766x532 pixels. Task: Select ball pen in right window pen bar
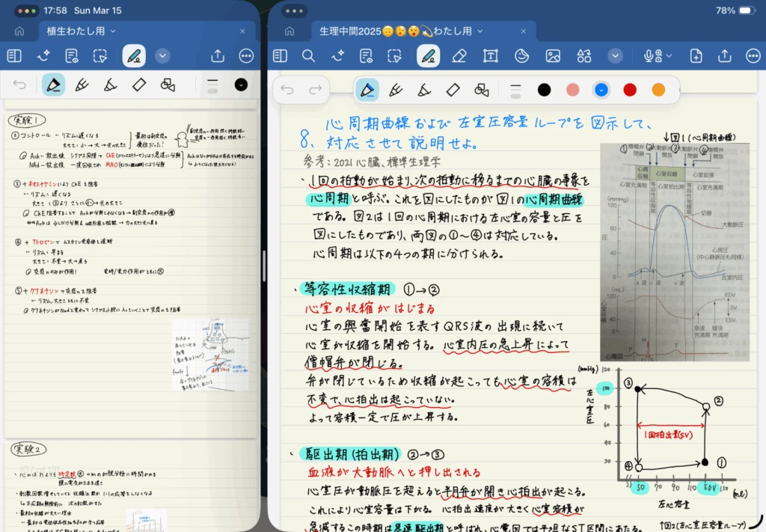[395, 90]
